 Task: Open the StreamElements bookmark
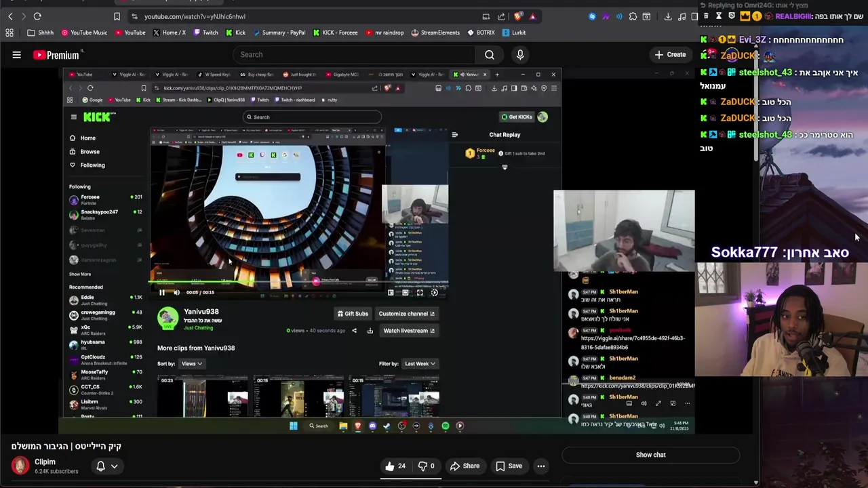435,33
